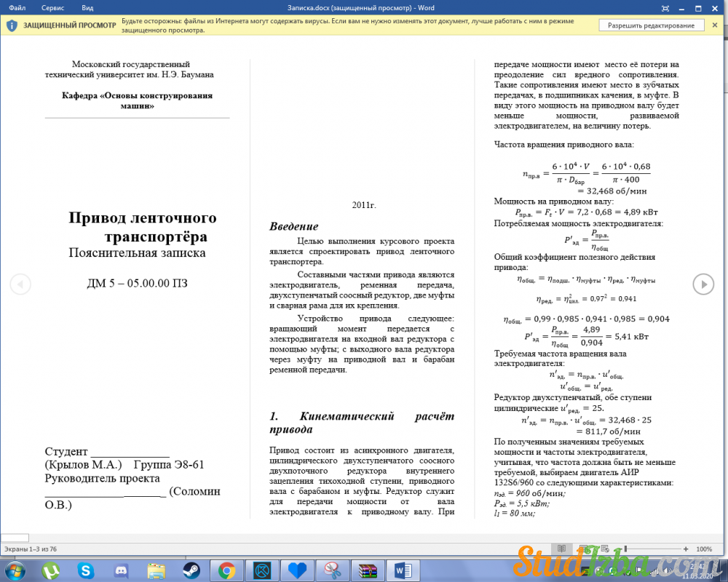
Task: Switch to Read Mode view icon
Action: tap(561, 549)
